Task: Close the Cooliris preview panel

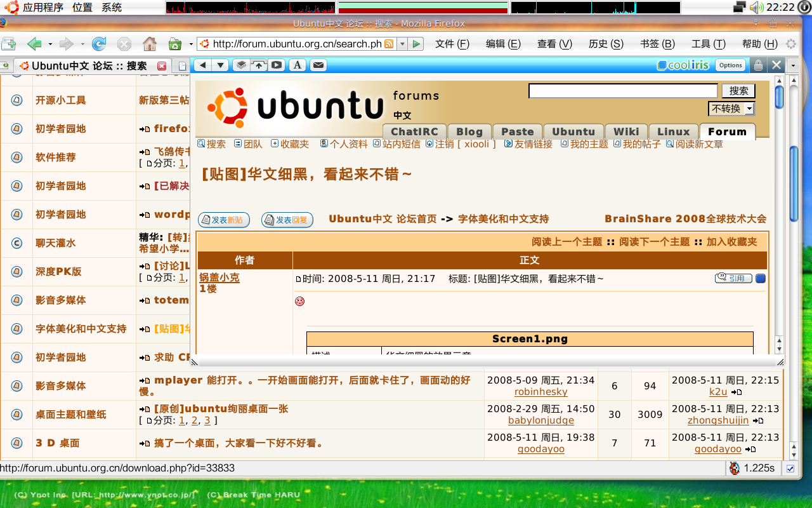Action: pos(776,65)
